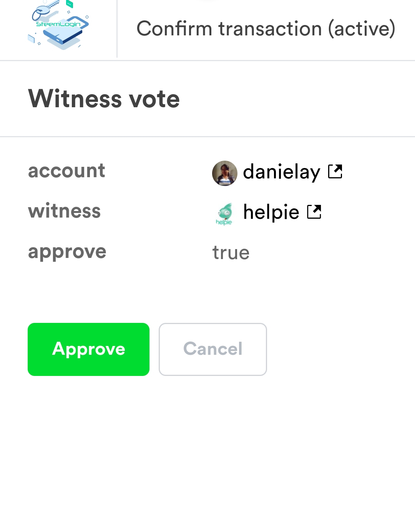The height and width of the screenshot is (532, 415).
Task: Select the danielay account name
Action: click(x=282, y=172)
